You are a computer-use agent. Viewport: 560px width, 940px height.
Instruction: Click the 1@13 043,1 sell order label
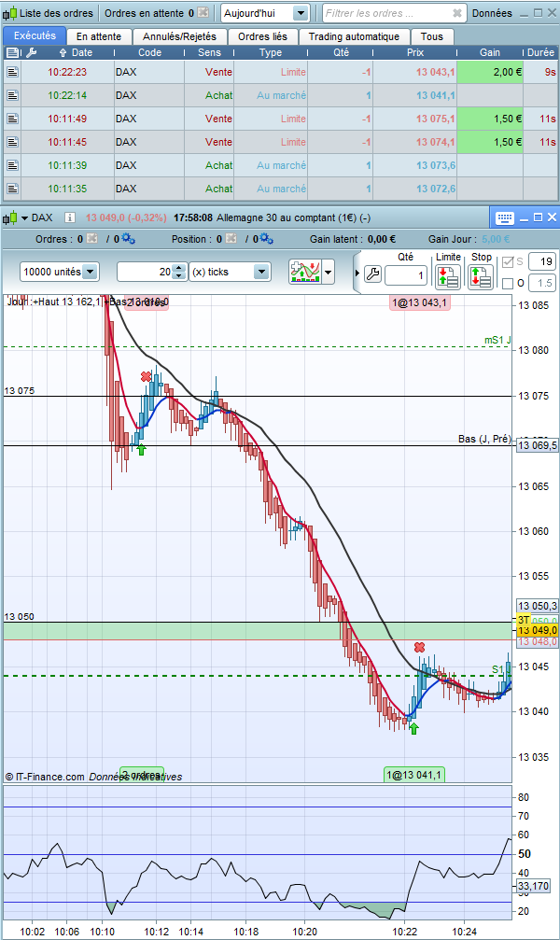[420, 302]
